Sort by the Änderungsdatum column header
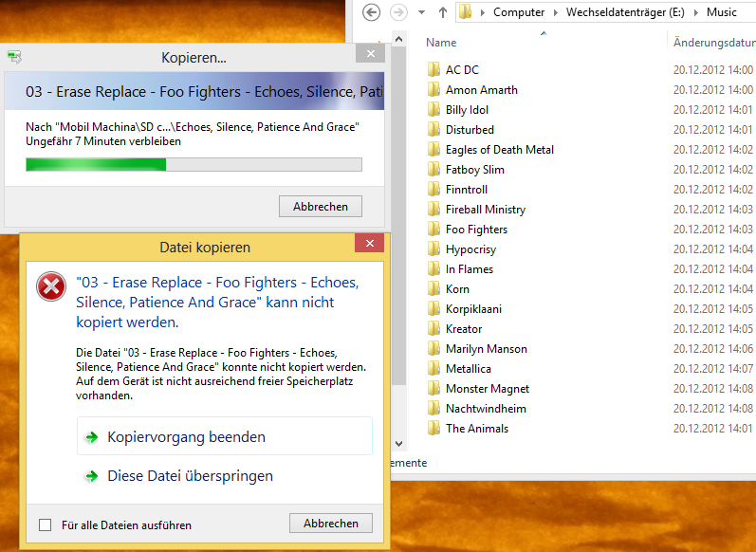Screen dimensions: 756x552 pyautogui.click(x=712, y=43)
